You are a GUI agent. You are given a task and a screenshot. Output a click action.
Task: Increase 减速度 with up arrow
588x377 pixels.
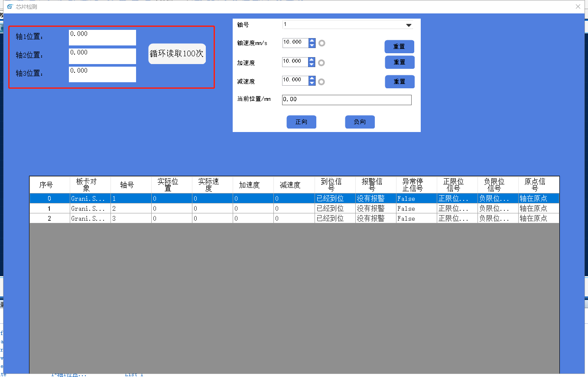[312, 78]
